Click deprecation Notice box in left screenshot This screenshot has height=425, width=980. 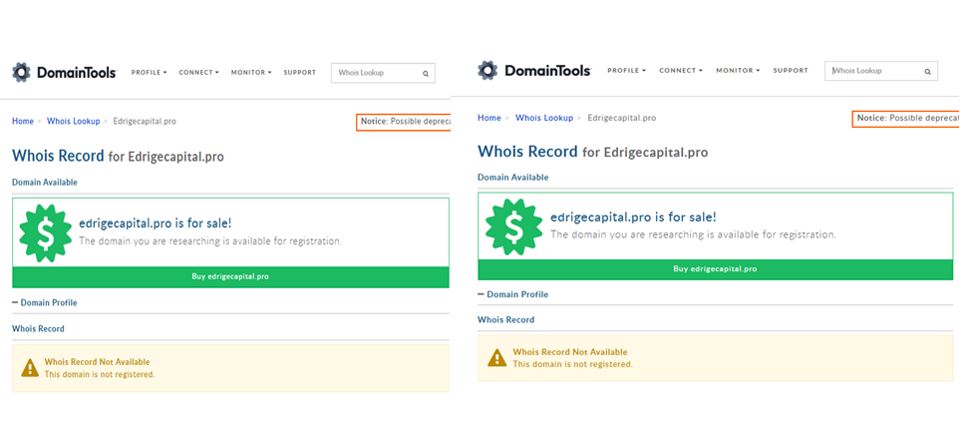(404, 122)
